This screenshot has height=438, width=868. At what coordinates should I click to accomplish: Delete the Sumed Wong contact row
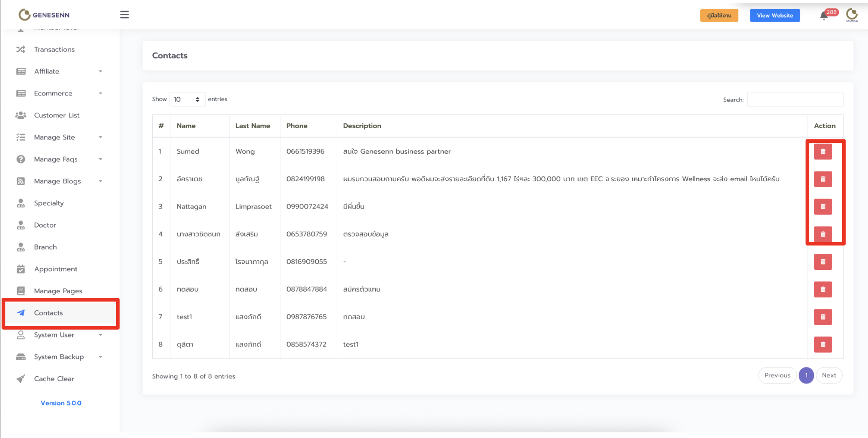823,151
